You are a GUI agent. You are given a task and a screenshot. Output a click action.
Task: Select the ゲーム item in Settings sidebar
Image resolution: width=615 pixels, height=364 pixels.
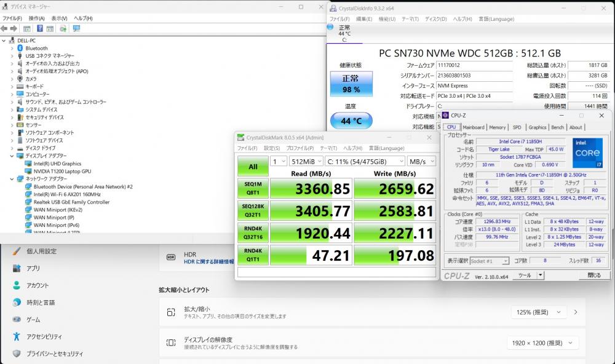click(x=33, y=319)
